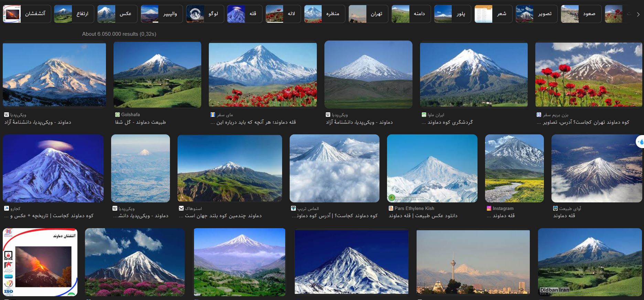644x300 pixels.
Task: Click the بزن بریم سفر source favicon
Action: point(539,115)
